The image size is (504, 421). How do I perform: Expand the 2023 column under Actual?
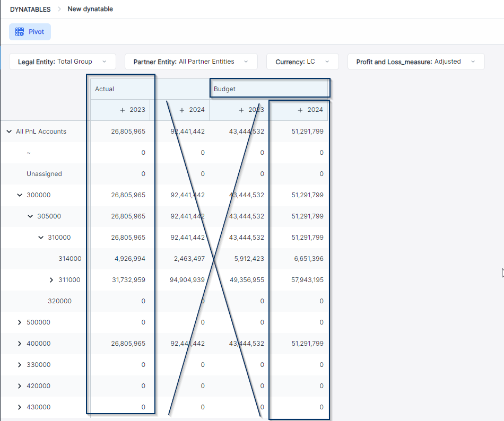[x=123, y=110]
